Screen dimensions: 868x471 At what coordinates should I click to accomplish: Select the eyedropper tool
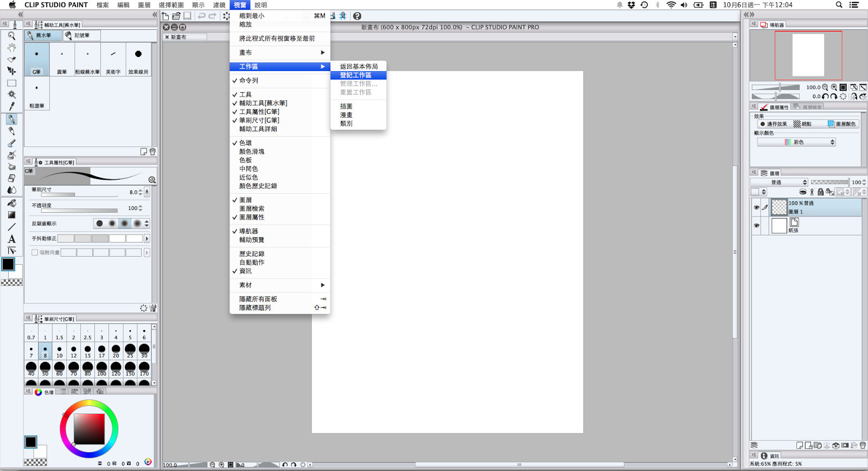click(11, 106)
